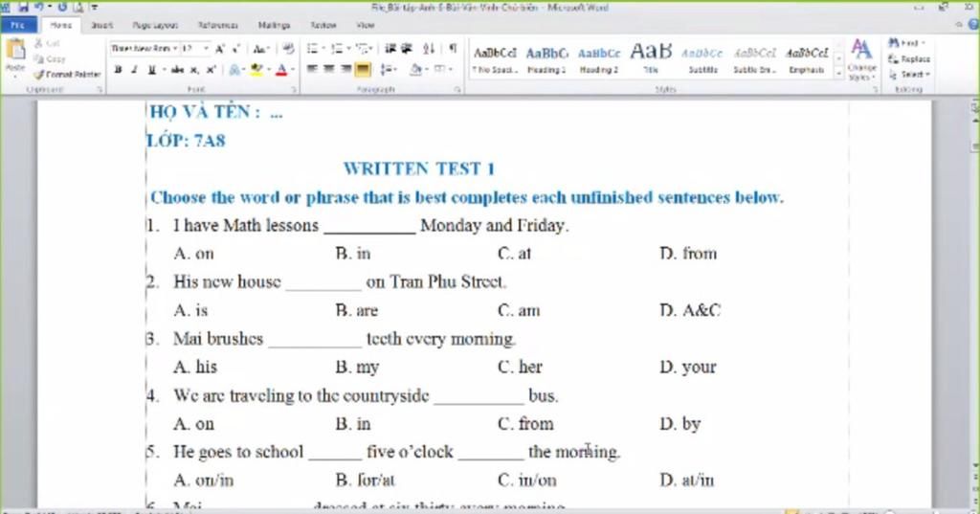Apply the Subtitle style
The height and width of the screenshot is (514, 980).
coord(702,59)
